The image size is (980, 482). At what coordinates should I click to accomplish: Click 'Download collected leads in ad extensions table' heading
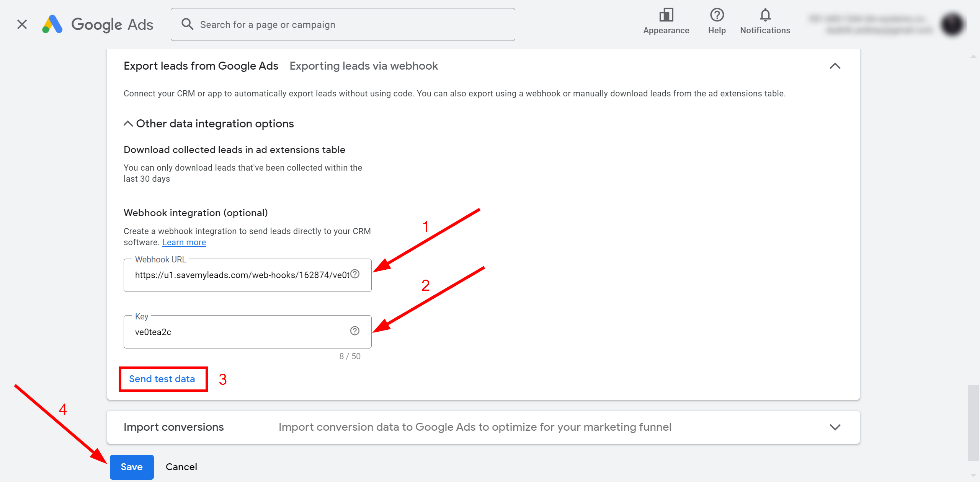pos(234,150)
